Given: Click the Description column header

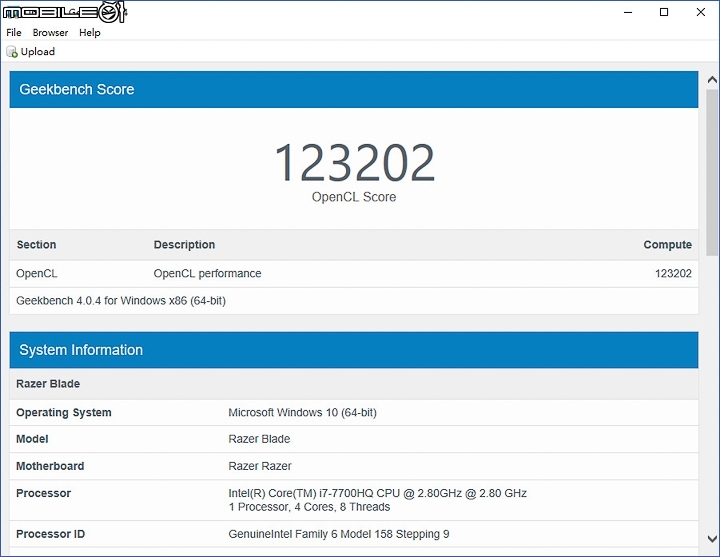Looking at the screenshot, I should (184, 245).
